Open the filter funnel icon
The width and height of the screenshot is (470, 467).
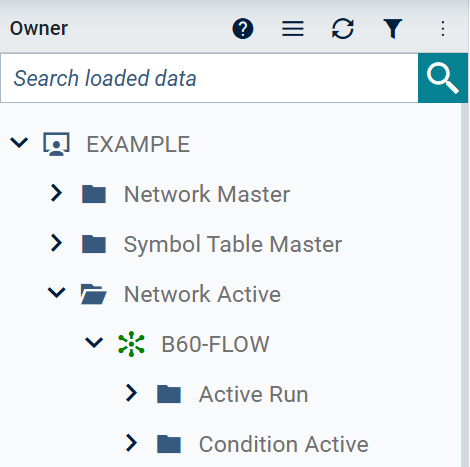point(393,29)
